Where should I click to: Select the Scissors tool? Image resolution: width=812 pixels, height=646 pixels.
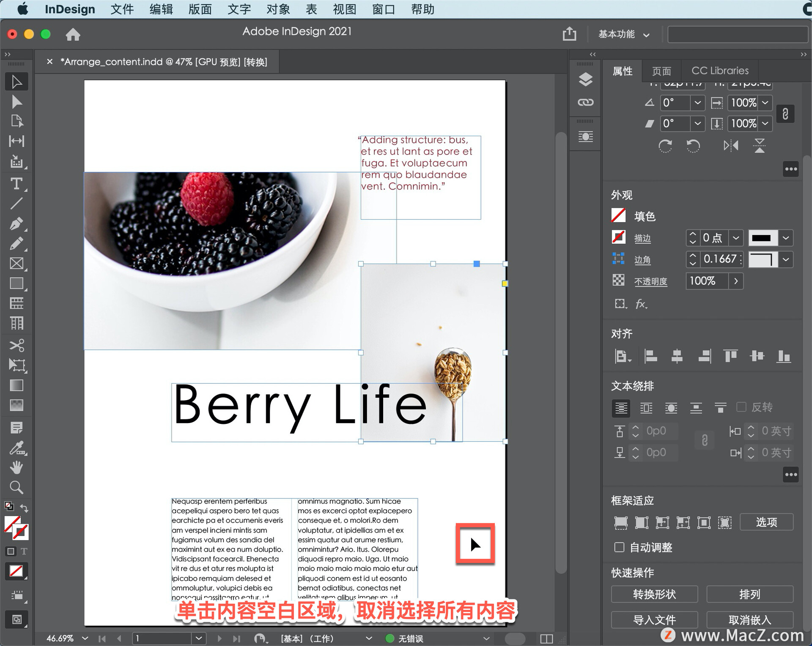(16, 345)
